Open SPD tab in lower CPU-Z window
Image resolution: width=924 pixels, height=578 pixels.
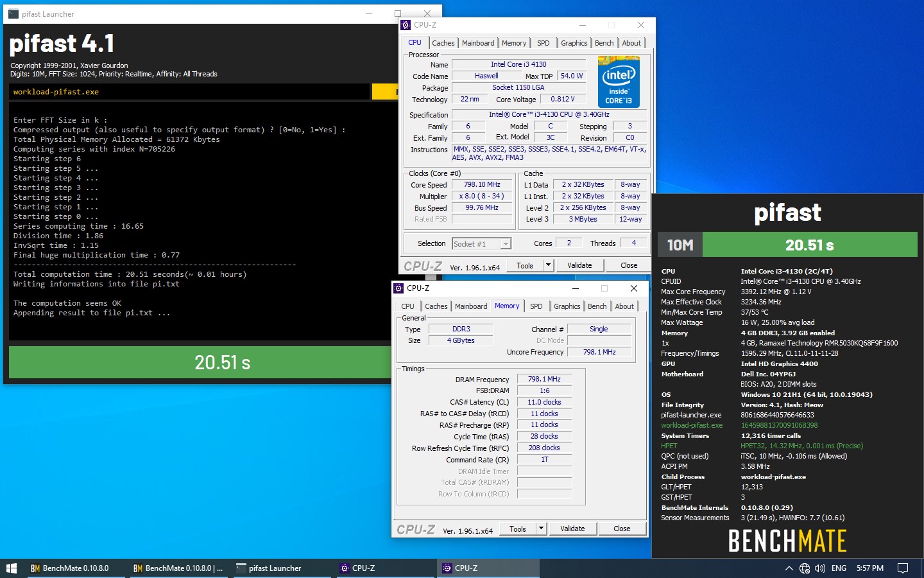click(536, 306)
